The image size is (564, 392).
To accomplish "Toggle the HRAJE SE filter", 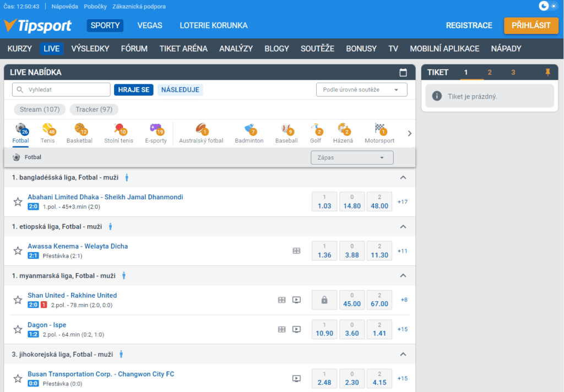I will coord(134,90).
